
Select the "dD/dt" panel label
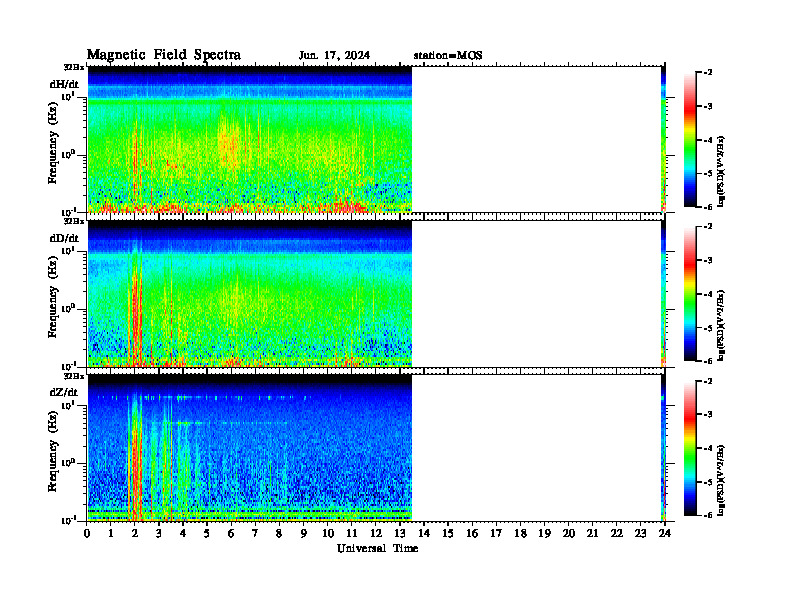(x=64, y=238)
